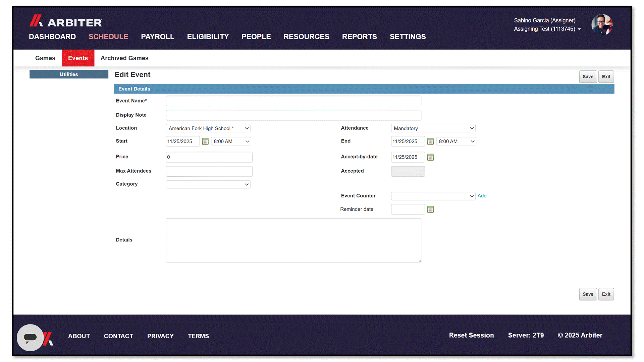Focus the Display Note field
This screenshot has height=362, width=644.
click(293, 115)
